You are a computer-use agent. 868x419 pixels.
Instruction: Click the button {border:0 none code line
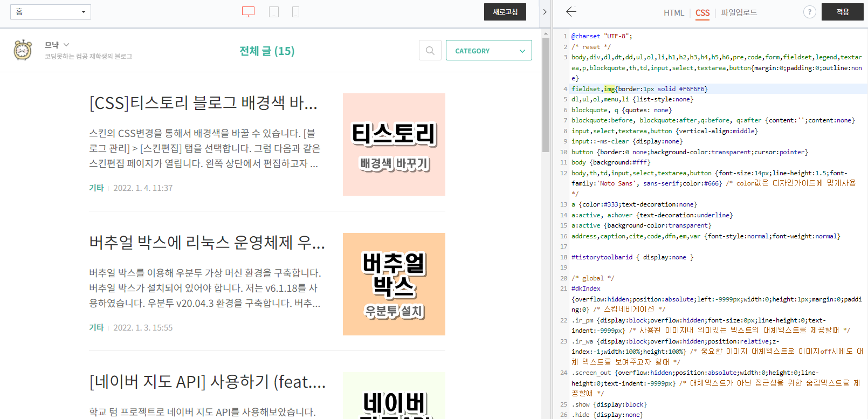[690, 152]
